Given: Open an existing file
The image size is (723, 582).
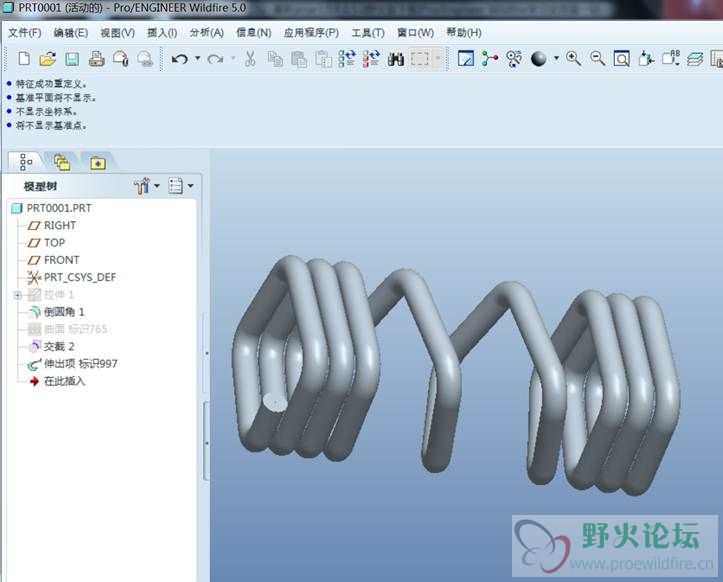Looking at the screenshot, I should point(47,59).
